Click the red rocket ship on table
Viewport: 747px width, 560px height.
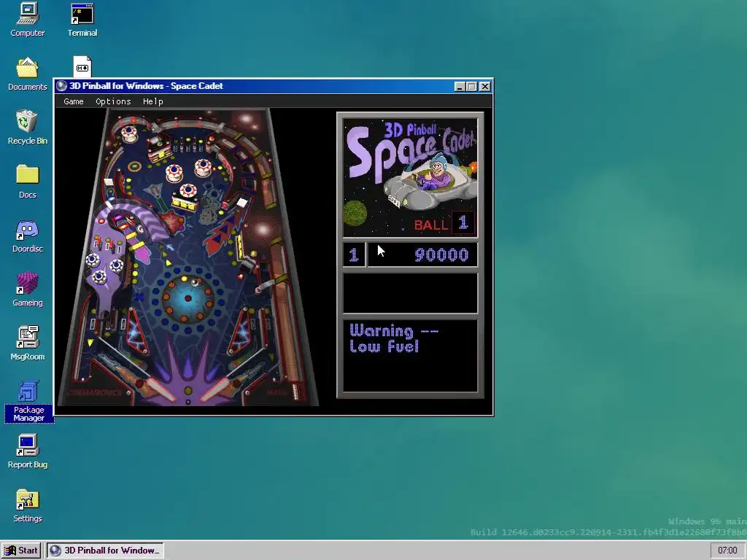(x=223, y=233)
